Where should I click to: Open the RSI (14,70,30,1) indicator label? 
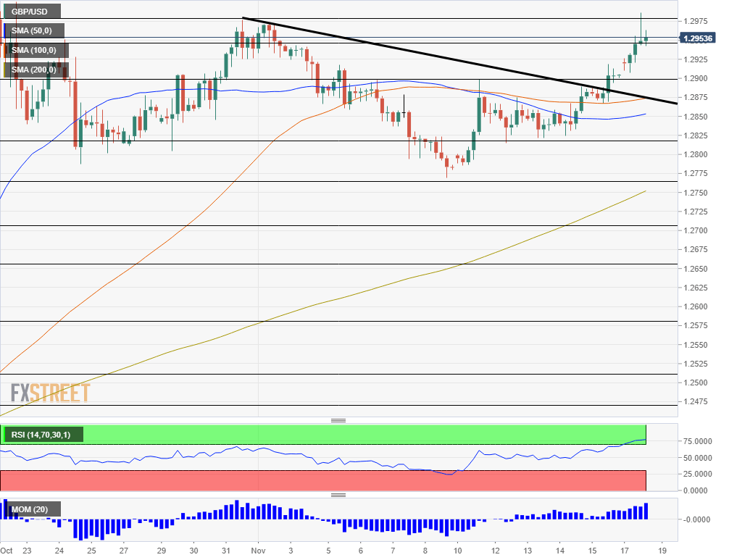pos(42,435)
